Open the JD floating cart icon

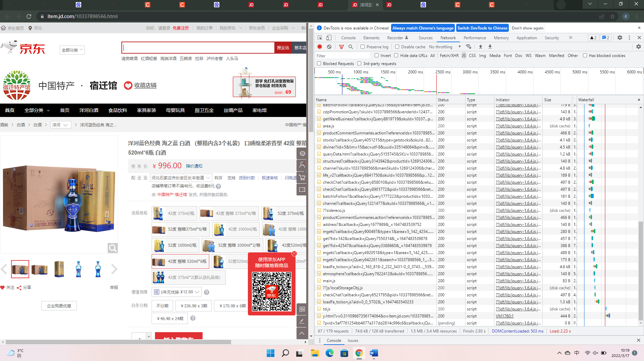pos(302,178)
